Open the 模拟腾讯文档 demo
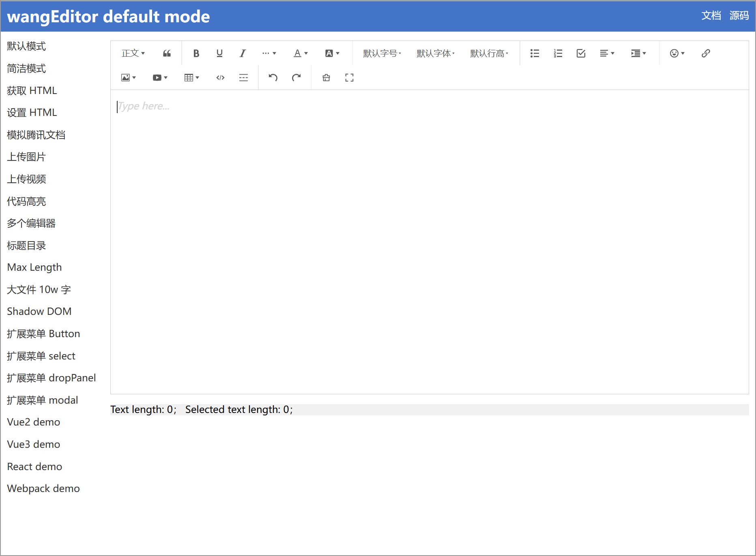This screenshot has width=756, height=556. [36, 135]
